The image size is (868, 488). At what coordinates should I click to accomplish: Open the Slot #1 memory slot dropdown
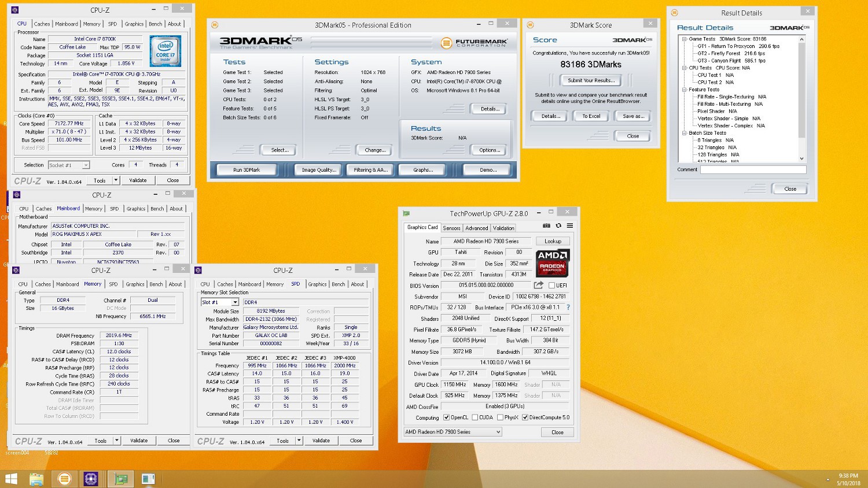point(235,302)
